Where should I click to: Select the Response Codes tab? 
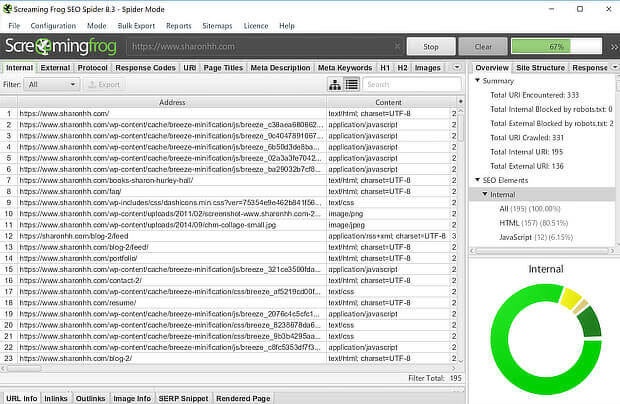point(146,68)
